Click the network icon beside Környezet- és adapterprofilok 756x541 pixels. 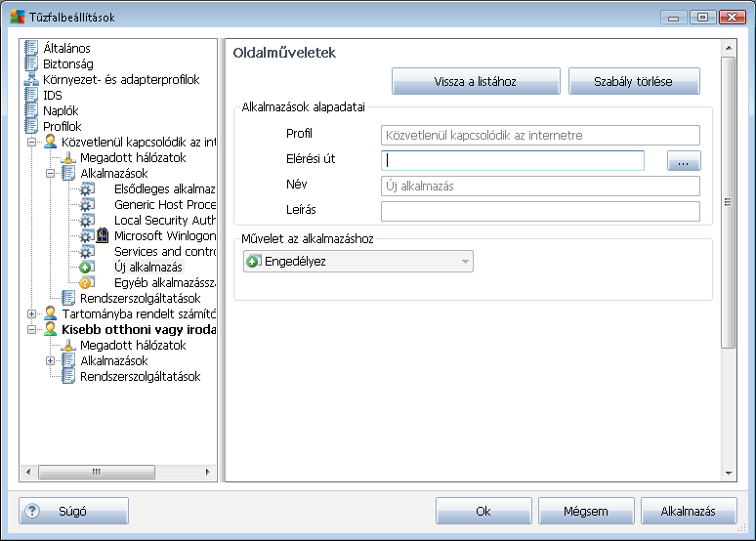(31, 79)
